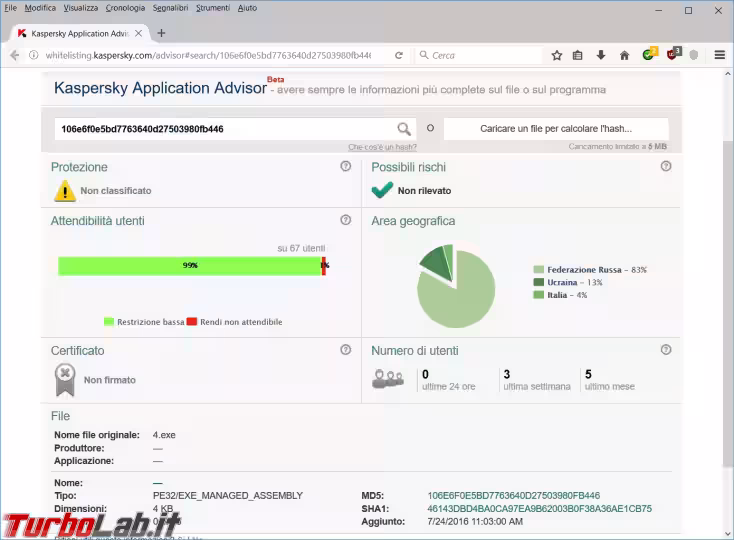This screenshot has width=734, height=540.
Task: Open the Firefox downloads arrow icon
Action: coord(601,55)
